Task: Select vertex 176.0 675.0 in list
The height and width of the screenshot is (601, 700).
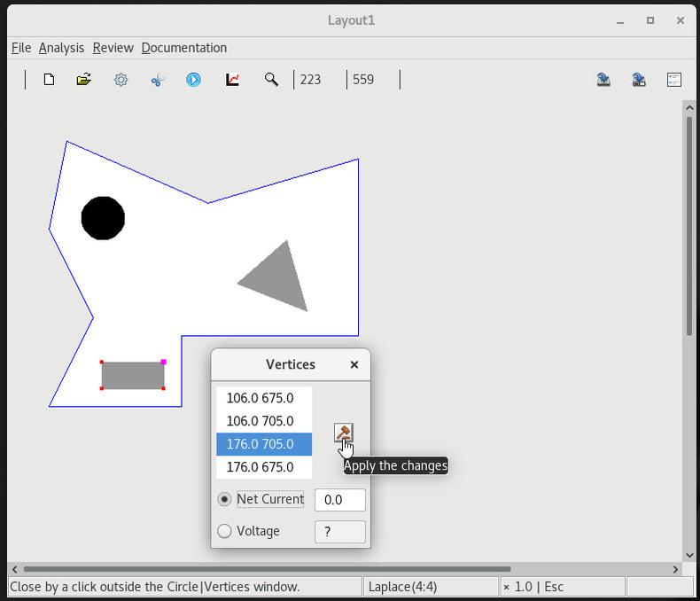Action: (x=260, y=467)
